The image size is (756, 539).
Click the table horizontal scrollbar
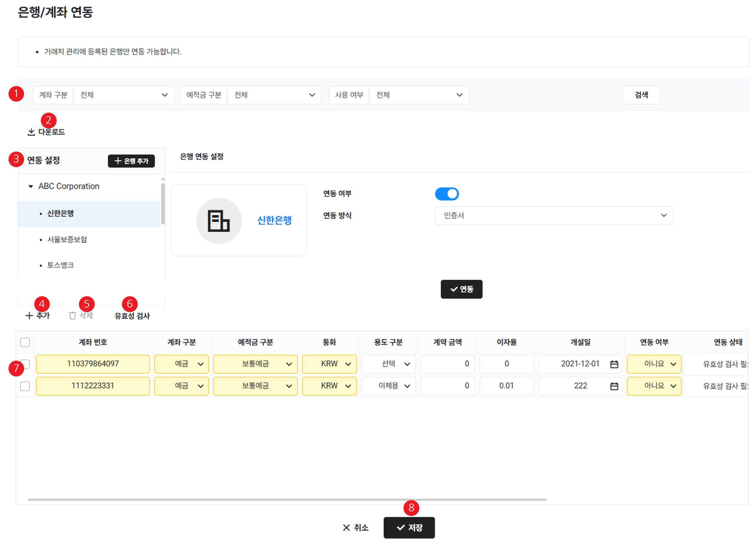pyautogui.click(x=287, y=499)
